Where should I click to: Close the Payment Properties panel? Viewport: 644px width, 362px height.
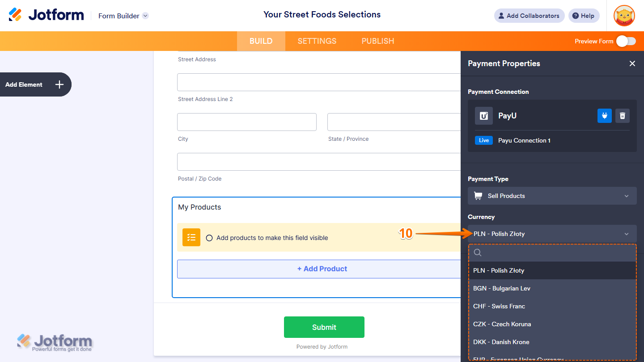[x=632, y=63]
